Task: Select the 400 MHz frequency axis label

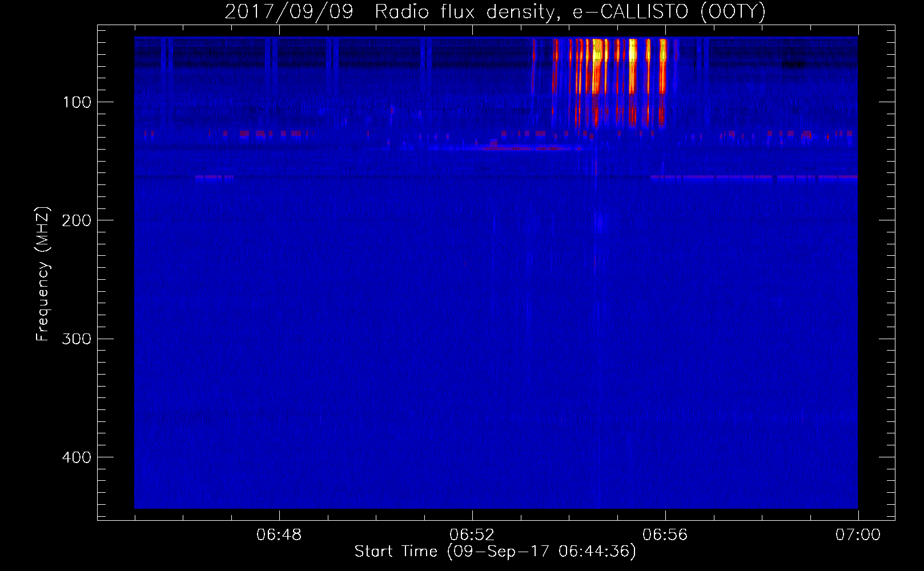Action: click(77, 457)
